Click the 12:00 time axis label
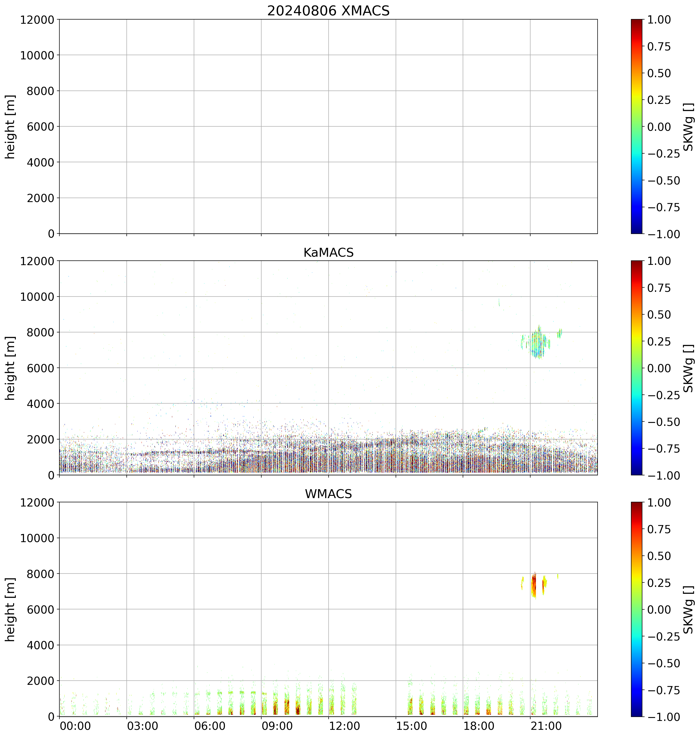This screenshot has width=700, height=737. (x=344, y=726)
